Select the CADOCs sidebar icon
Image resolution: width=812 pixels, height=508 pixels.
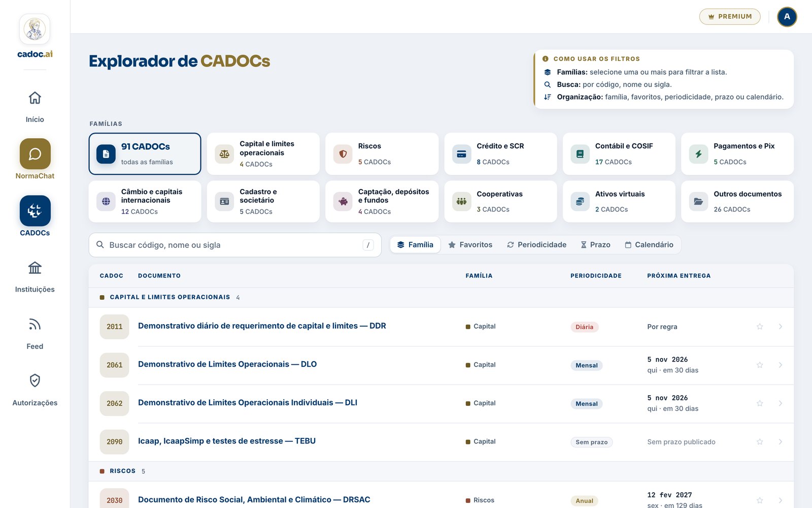35,211
